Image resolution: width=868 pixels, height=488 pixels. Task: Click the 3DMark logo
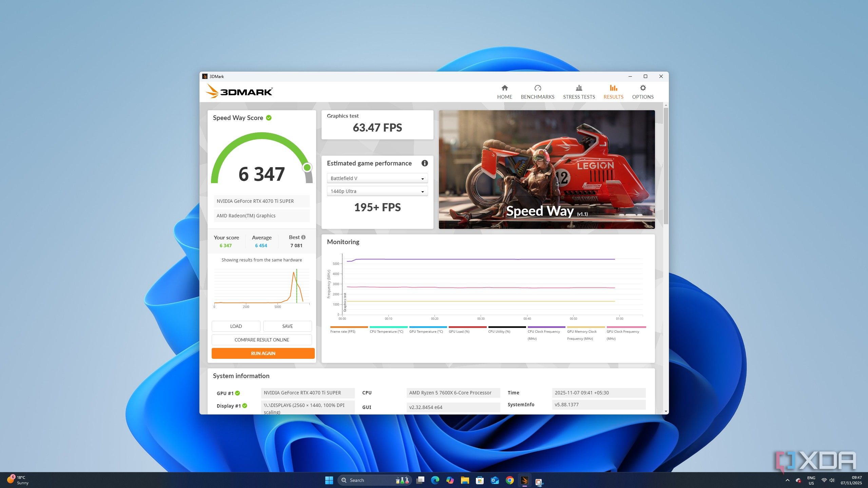[239, 92]
